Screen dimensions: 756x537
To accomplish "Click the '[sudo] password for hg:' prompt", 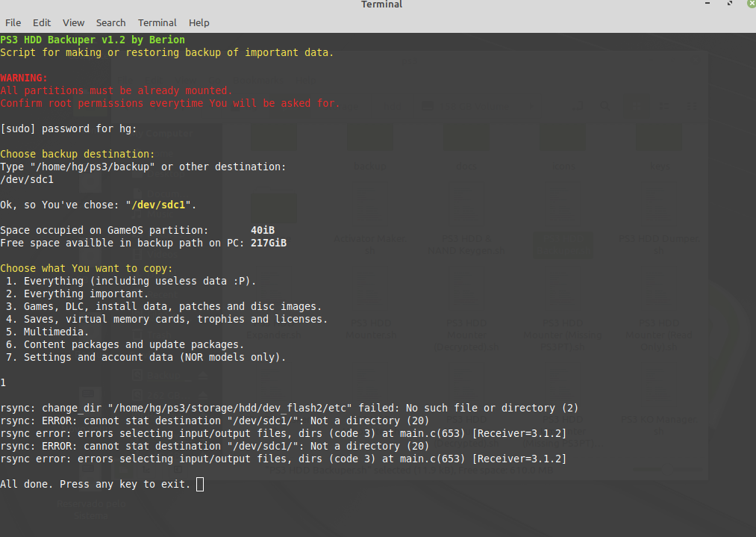I will point(69,128).
